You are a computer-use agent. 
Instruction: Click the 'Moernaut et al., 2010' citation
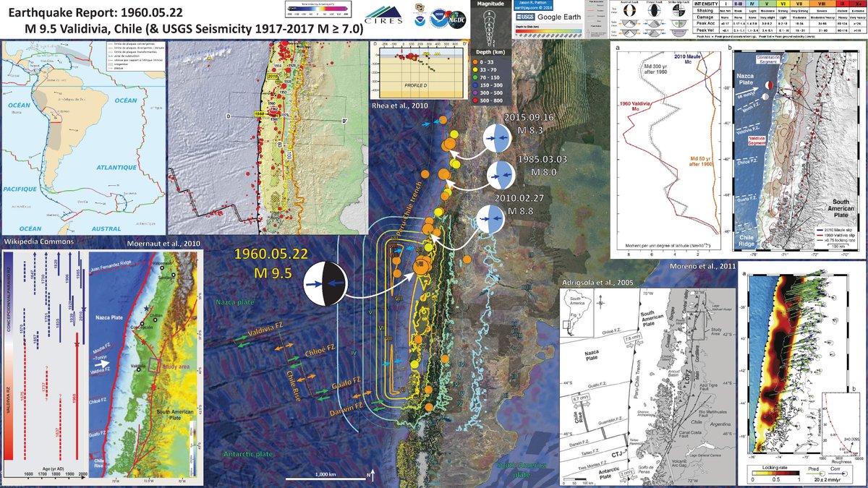click(165, 244)
